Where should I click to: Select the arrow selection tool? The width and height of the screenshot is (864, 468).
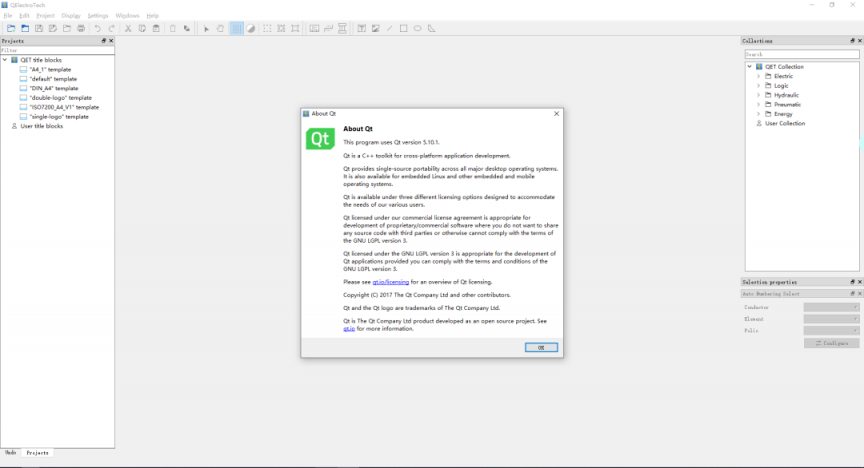(207, 28)
